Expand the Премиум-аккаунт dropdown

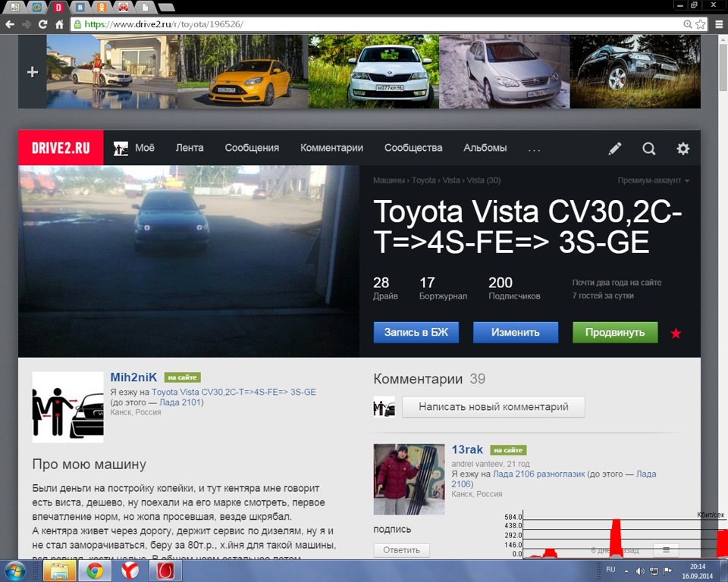653,180
